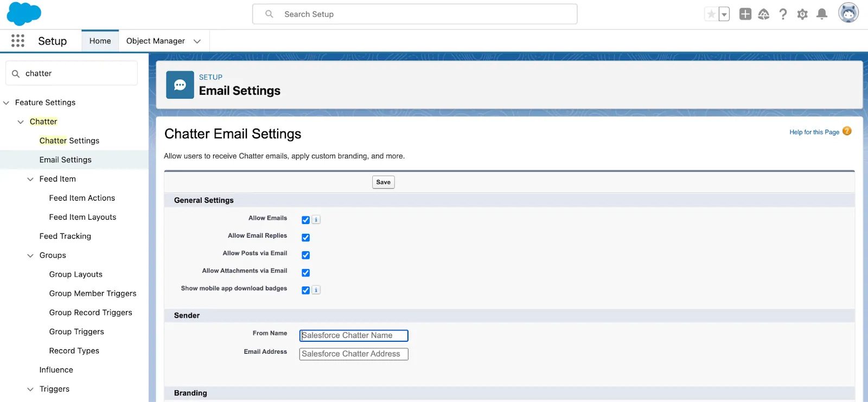Open the global actions plus icon

(745, 14)
